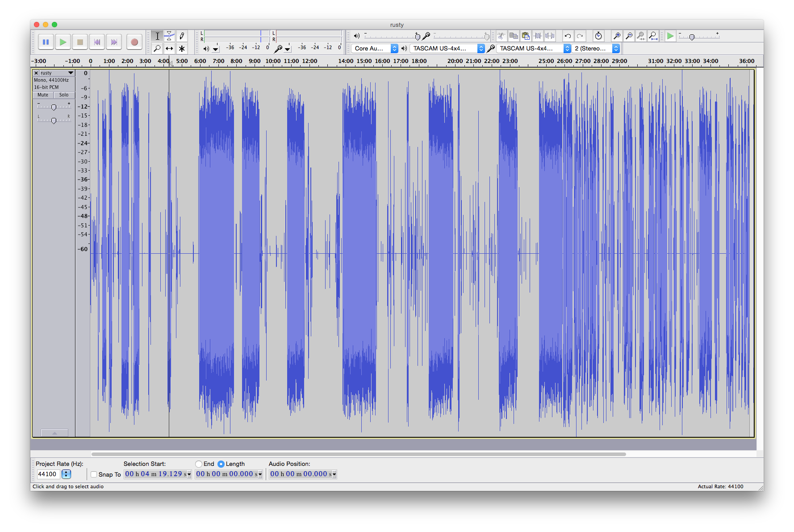The image size is (794, 532).
Task: Click the Paste clipboard icon
Action: click(526, 36)
